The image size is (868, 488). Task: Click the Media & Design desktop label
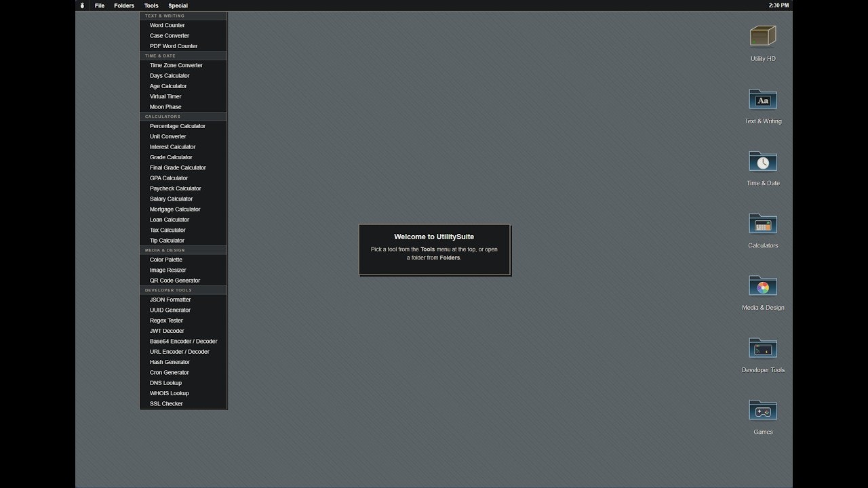point(763,308)
